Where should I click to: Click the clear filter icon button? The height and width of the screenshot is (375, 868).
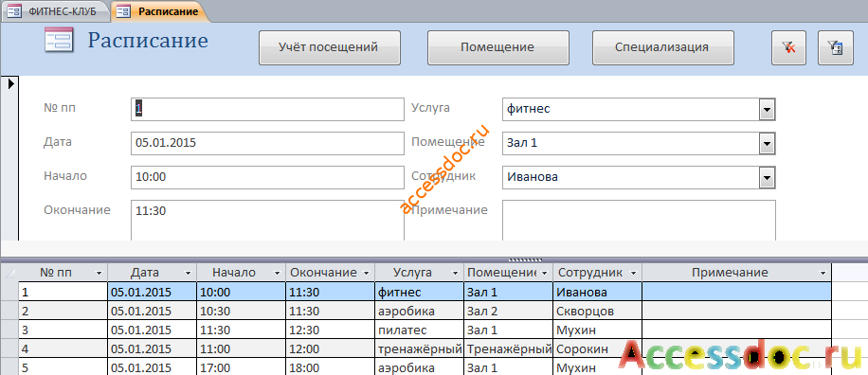click(788, 47)
